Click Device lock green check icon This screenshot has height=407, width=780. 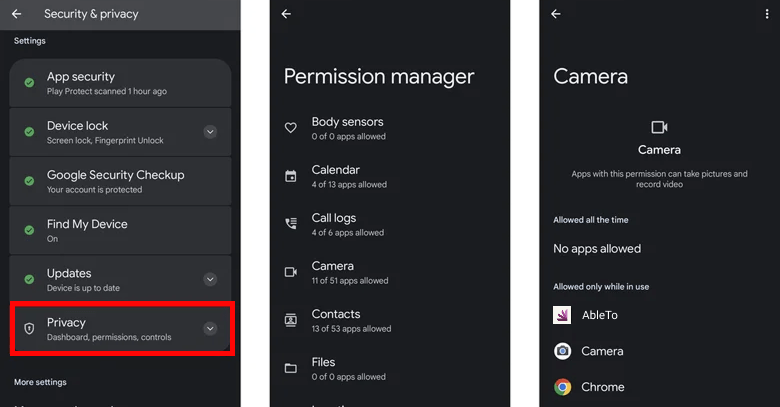(x=29, y=132)
